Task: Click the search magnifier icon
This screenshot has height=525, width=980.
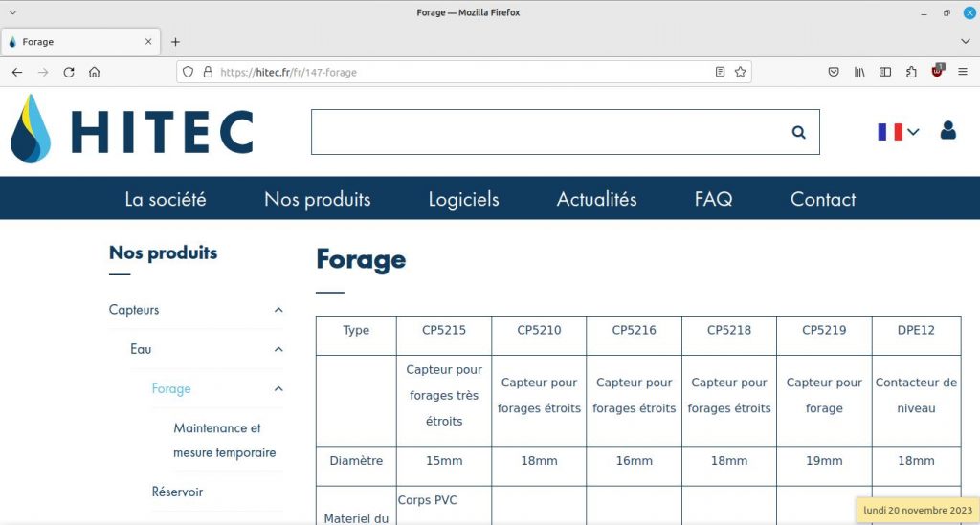Action: click(798, 133)
